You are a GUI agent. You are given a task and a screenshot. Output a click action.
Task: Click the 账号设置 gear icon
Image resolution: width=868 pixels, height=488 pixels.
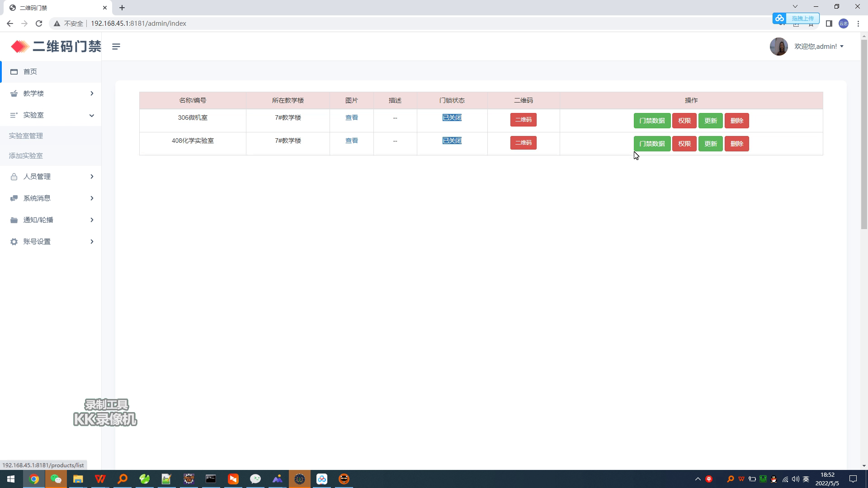pyautogui.click(x=14, y=242)
